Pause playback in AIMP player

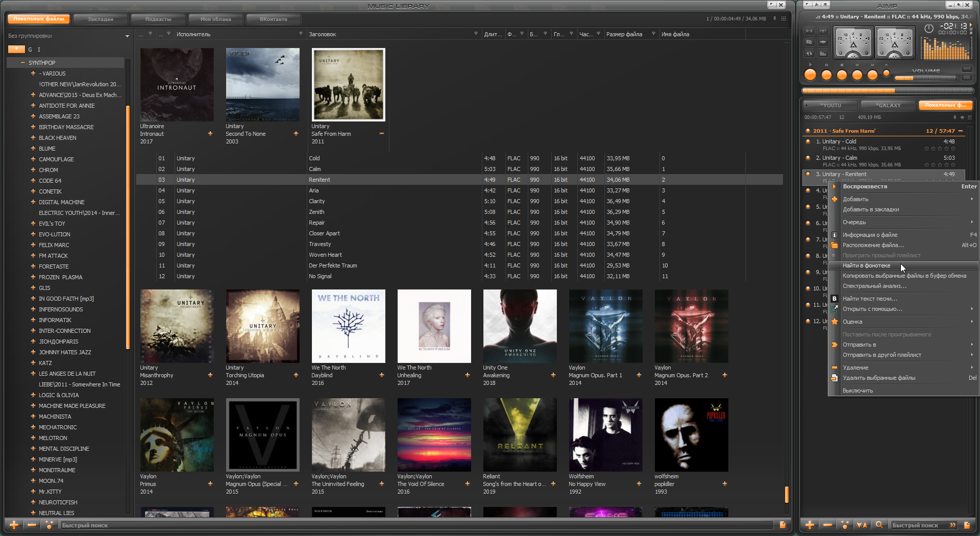(x=827, y=75)
